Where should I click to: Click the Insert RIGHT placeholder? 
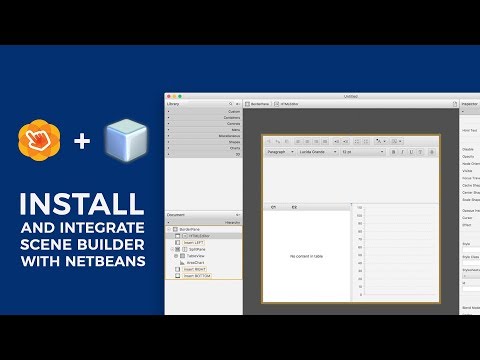click(195, 269)
